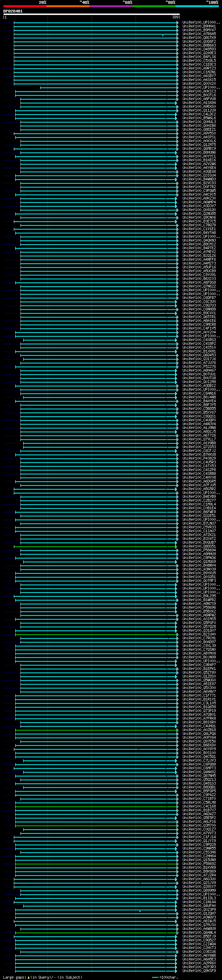Select the UniRef100_P58696 label
Screen dimensions: 222x980
tap(199, 608)
